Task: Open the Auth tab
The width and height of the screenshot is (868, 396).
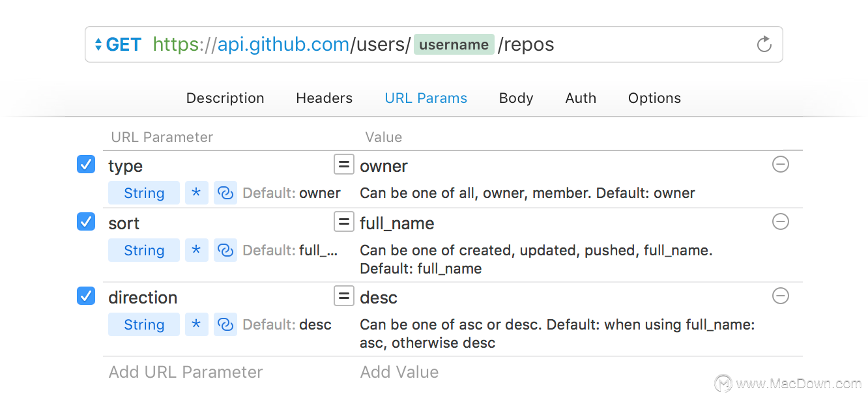Action: 581,98
